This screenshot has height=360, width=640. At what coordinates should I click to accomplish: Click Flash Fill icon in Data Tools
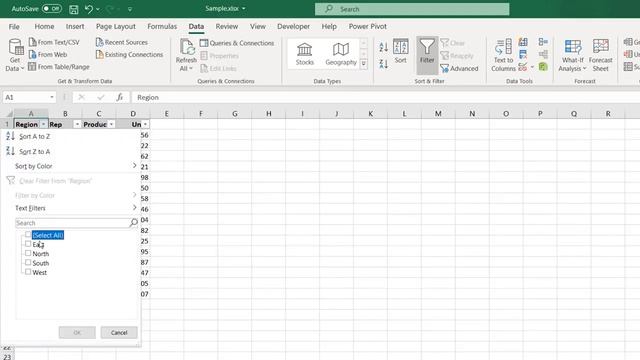coord(523,42)
